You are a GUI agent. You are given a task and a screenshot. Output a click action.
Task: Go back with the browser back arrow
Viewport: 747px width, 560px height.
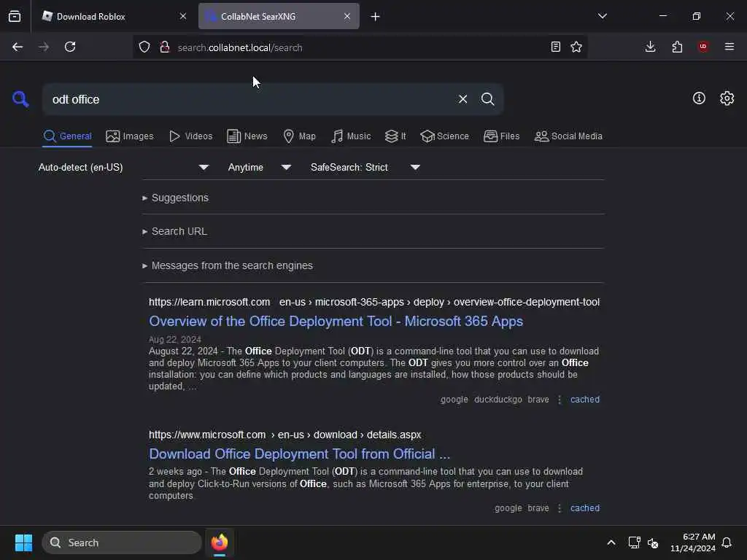(x=18, y=47)
